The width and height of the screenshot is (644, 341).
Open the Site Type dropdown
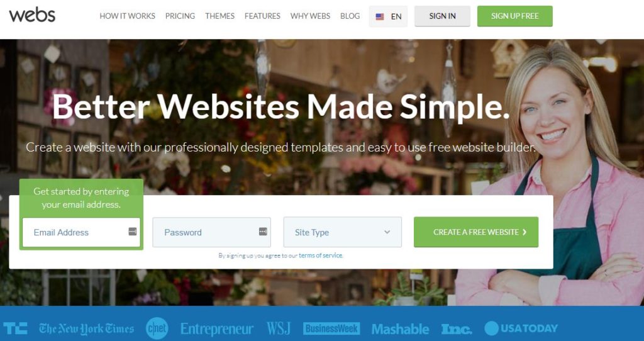pos(343,232)
